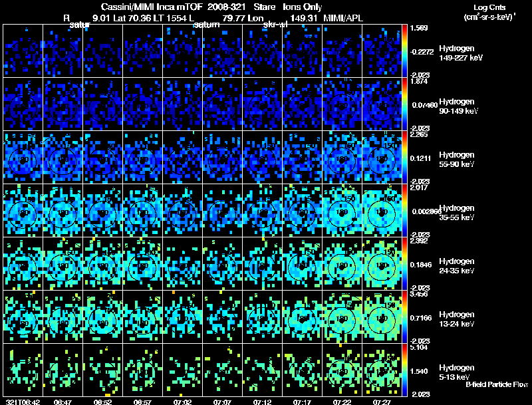
Task: Select the 06:52 panel in the 55-90 keV row
Action: click(x=102, y=158)
